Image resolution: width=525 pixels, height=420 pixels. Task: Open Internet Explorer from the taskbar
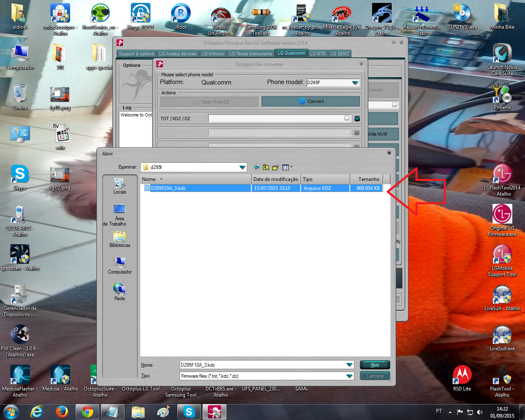37,412
